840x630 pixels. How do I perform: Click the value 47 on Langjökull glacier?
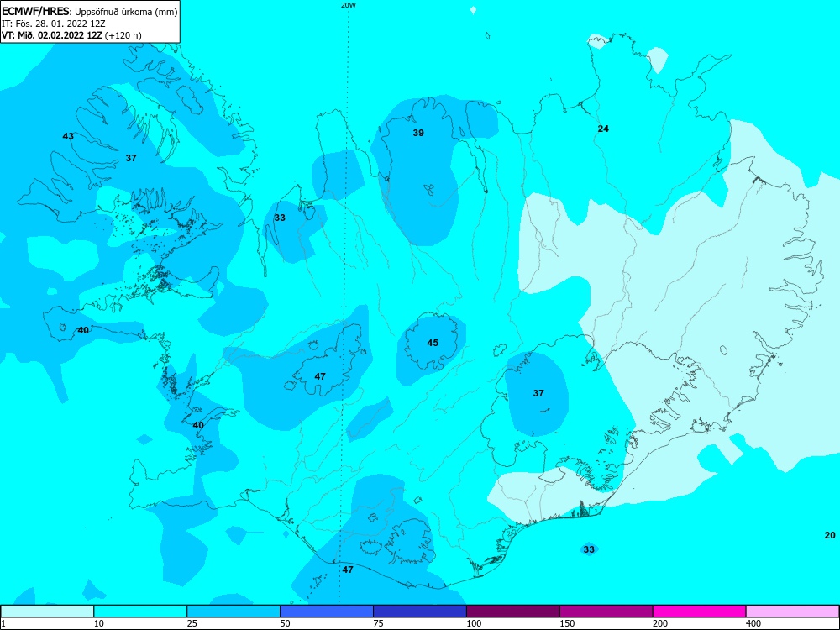320,376
